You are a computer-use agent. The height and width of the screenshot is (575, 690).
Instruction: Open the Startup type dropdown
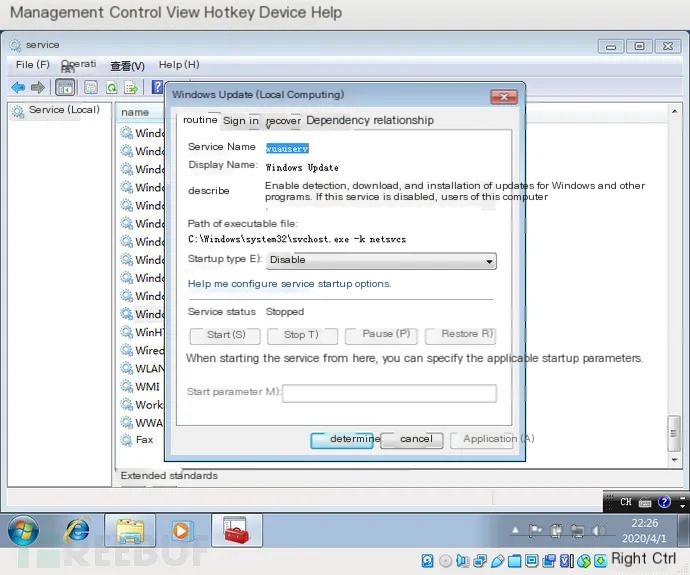point(381,260)
